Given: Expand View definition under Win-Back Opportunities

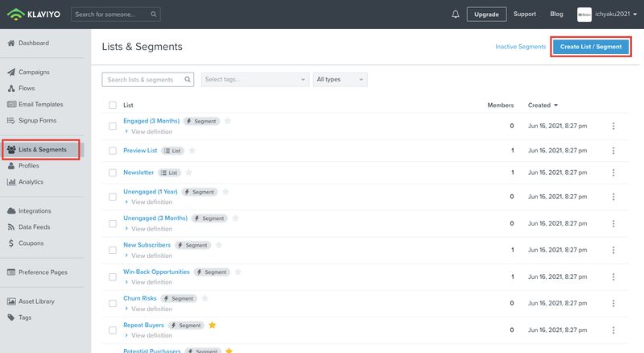Looking at the screenshot, I should 149,282.
